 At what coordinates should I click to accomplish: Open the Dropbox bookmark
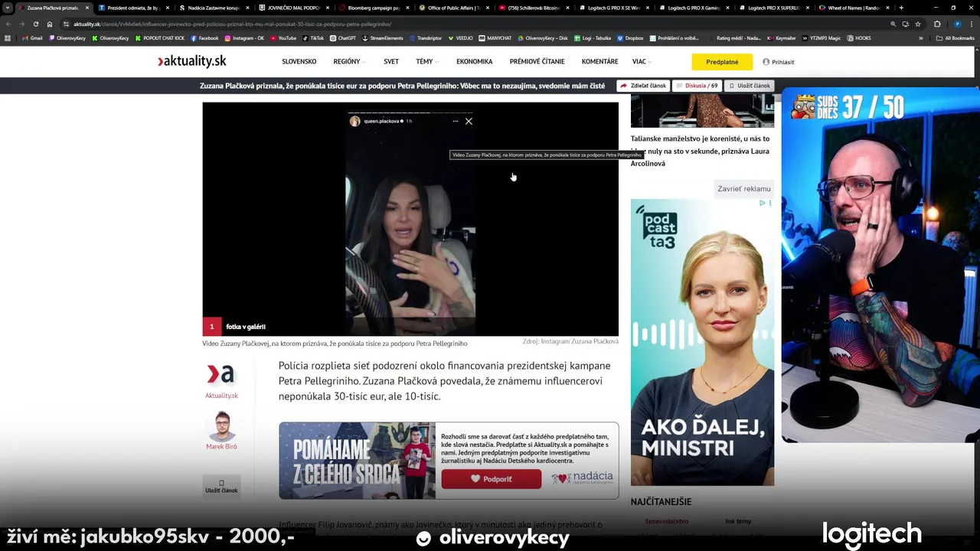click(x=629, y=38)
